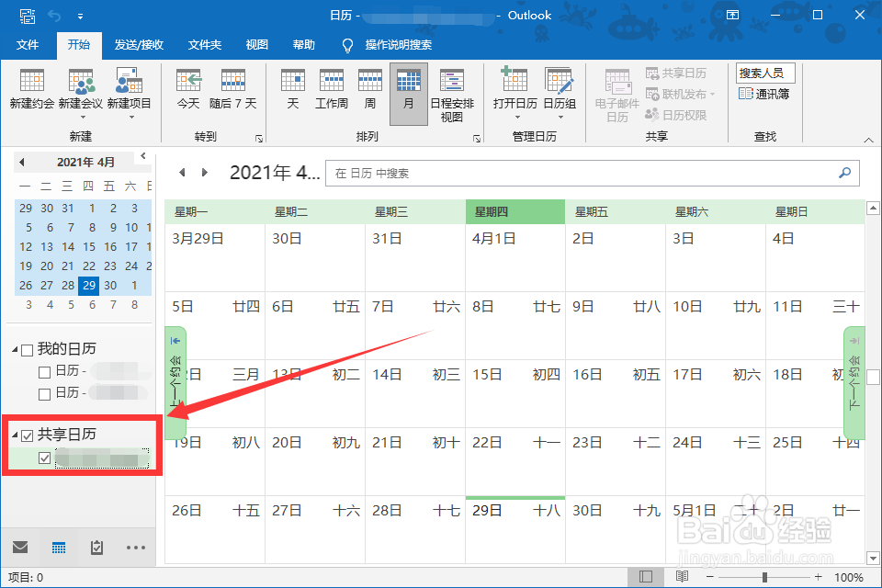Go to Mail module icon
This screenshot has height=588, width=882.
tap(20, 547)
